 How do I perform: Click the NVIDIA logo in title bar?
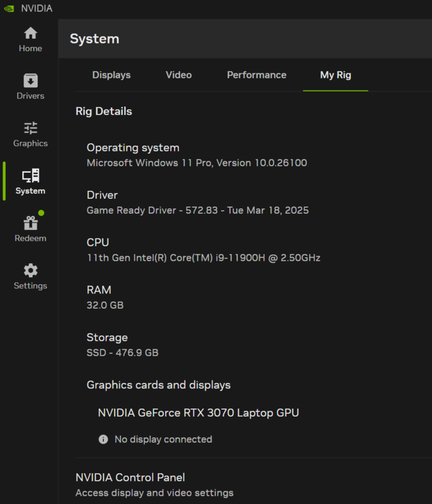coord(9,8)
